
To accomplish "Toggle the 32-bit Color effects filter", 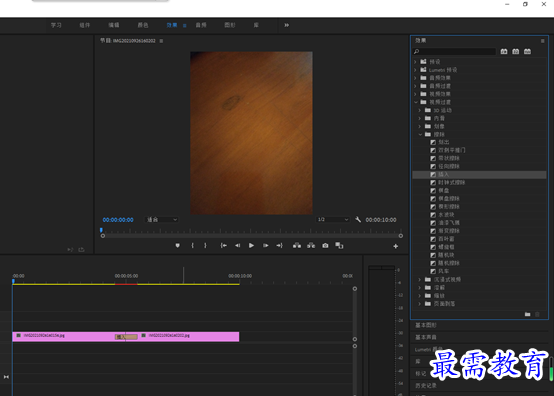I will 515,52.
